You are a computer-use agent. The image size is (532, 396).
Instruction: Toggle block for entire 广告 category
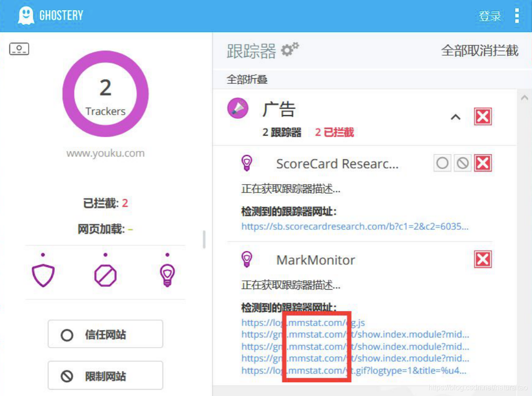[483, 117]
